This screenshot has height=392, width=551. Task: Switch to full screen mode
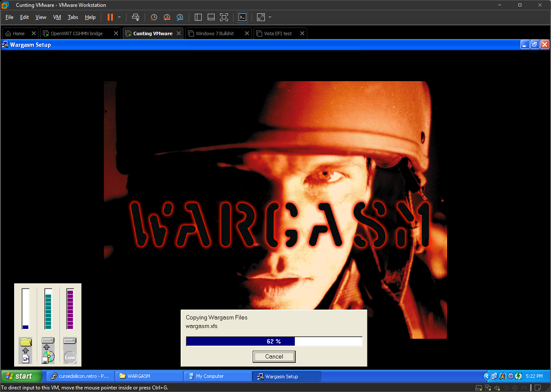[x=224, y=17]
